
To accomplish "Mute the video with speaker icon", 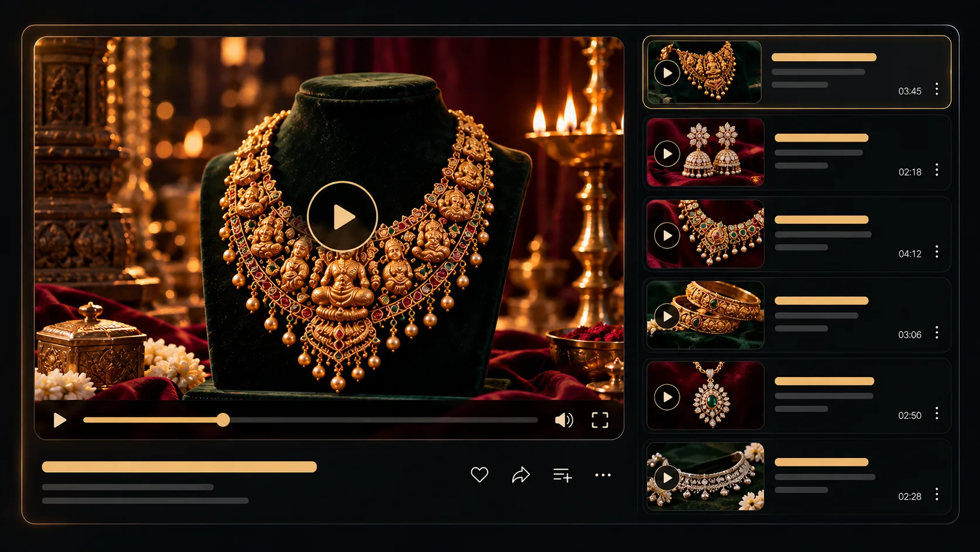I will coord(564,420).
